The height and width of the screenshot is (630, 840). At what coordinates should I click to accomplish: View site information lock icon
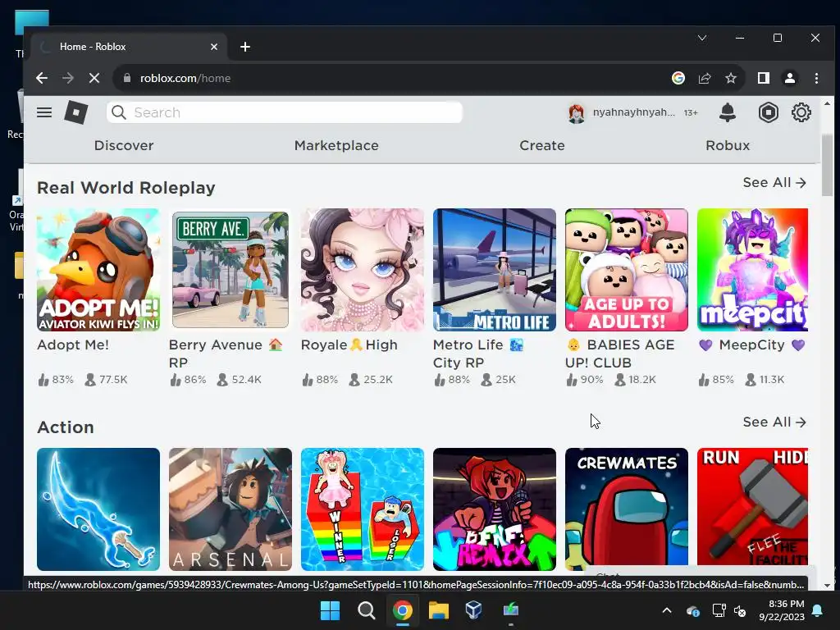tap(127, 78)
